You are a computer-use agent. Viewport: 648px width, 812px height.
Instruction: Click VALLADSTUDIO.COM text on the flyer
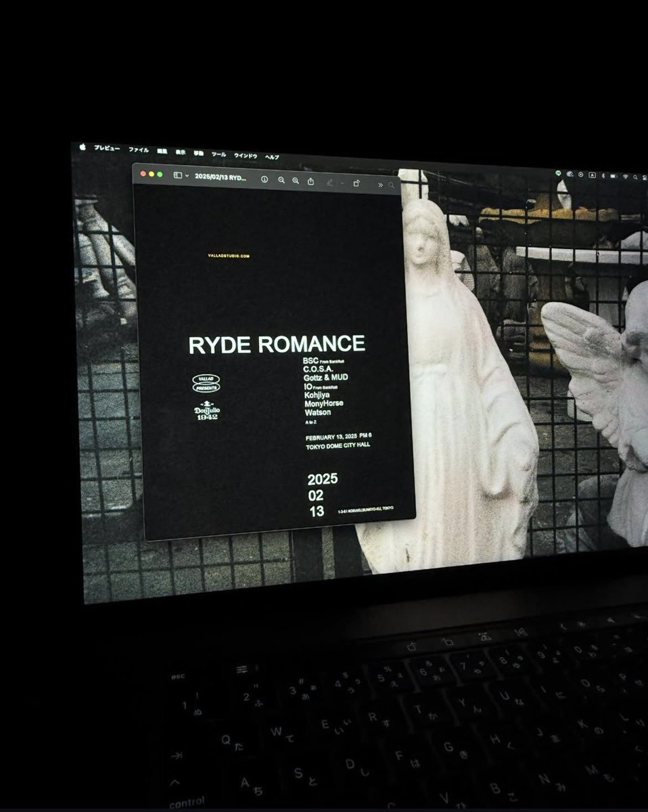point(230,255)
